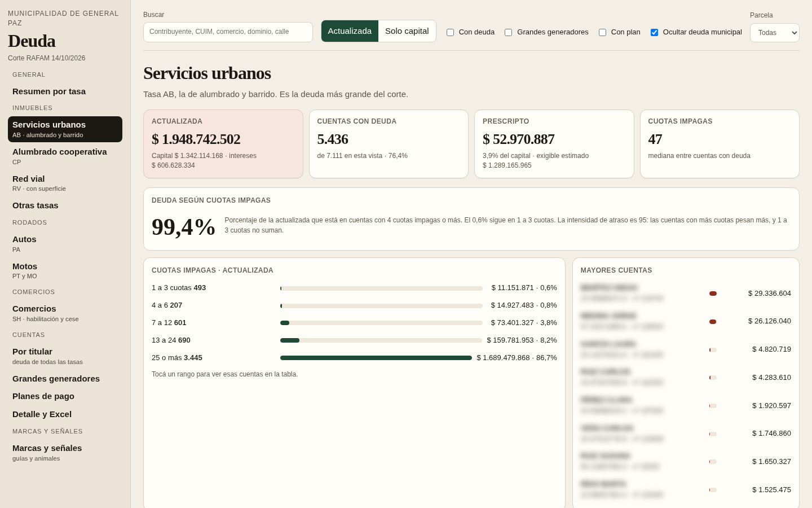Open Otras tasas in sidebar
The width and height of the screenshot is (812, 508).
[x=65, y=205]
